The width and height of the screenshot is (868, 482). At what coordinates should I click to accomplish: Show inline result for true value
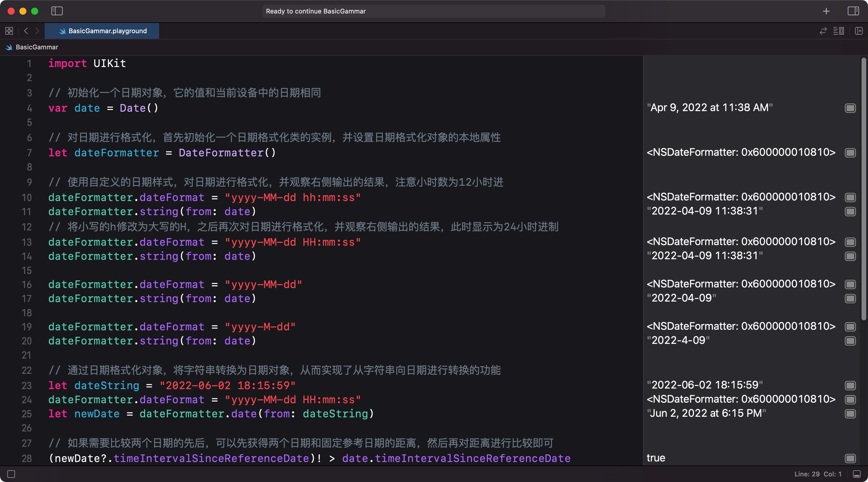coord(850,458)
